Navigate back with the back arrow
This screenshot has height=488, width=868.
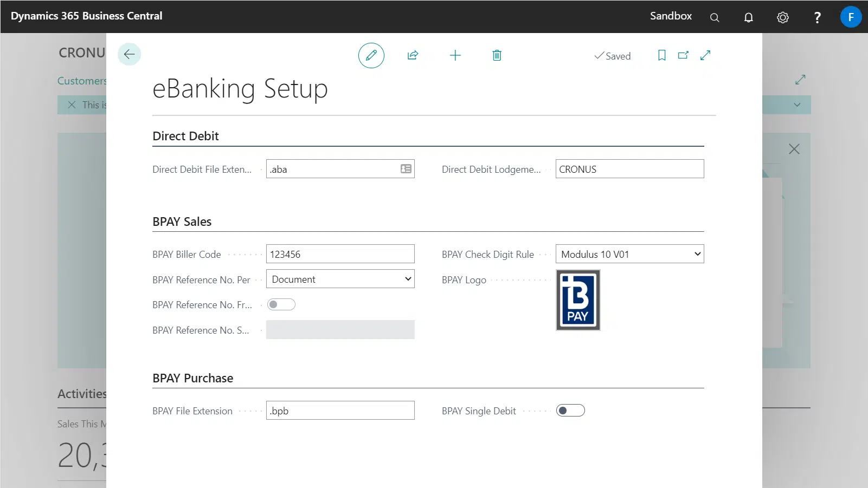129,54
